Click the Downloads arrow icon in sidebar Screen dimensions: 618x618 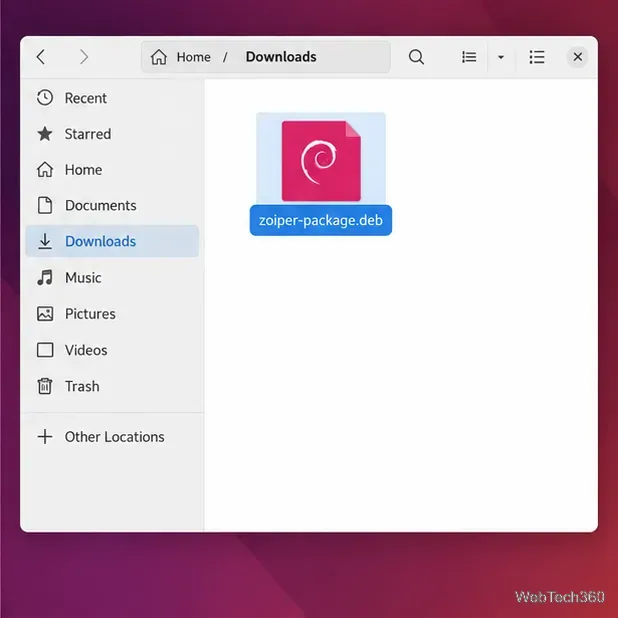click(x=45, y=241)
